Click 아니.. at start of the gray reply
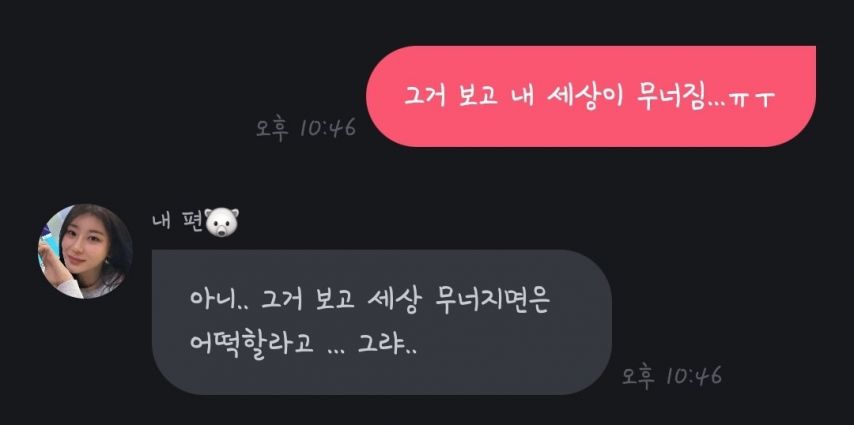 tap(217, 300)
